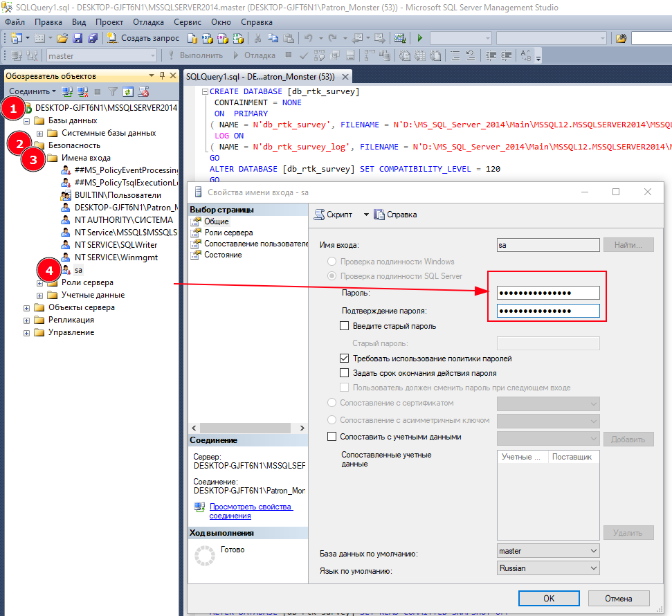672x616 pixels.
Task: Open the Скрипт dropdown arrow
Action: click(x=366, y=215)
